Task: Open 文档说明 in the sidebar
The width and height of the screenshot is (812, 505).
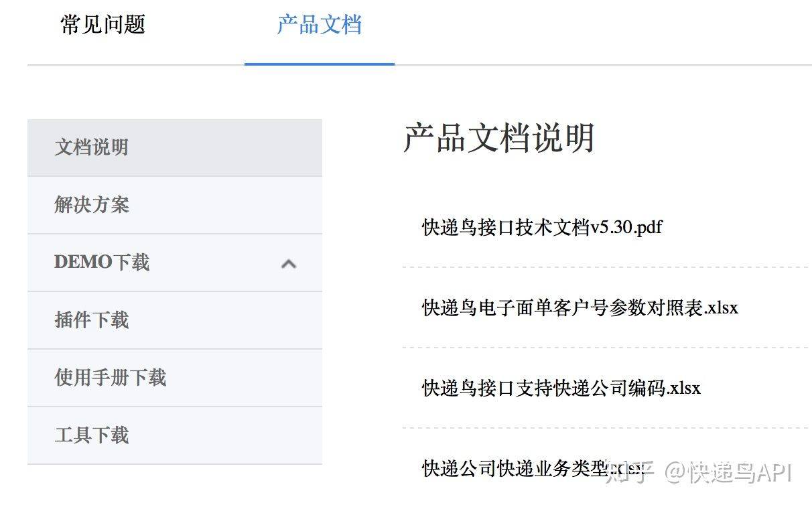Action: (174, 147)
